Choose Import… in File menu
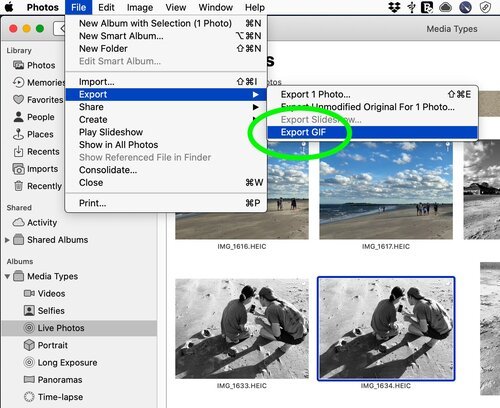The width and height of the screenshot is (500, 408). pyautogui.click(x=166, y=82)
